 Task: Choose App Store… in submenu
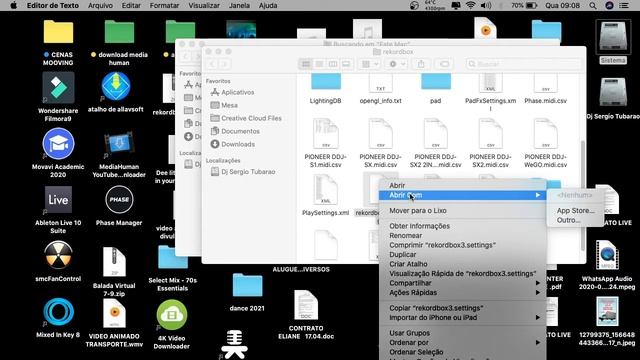click(576, 211)
